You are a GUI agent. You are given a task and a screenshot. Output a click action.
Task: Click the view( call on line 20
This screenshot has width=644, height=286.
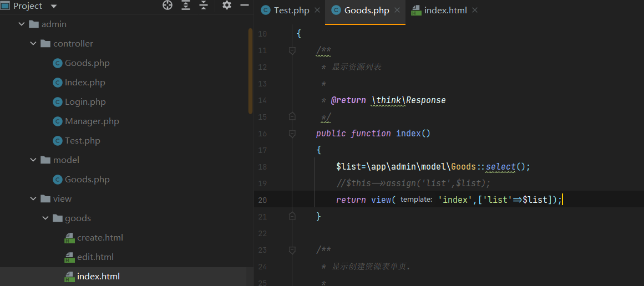click(x=383, y=200)
